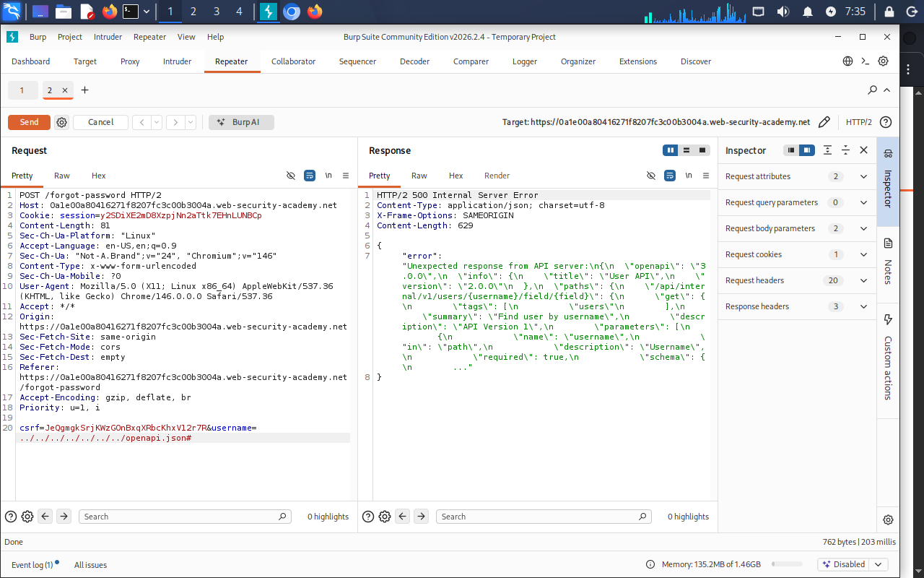
Task: Go forward to next request in history
Action: click(x=175, y=122)
